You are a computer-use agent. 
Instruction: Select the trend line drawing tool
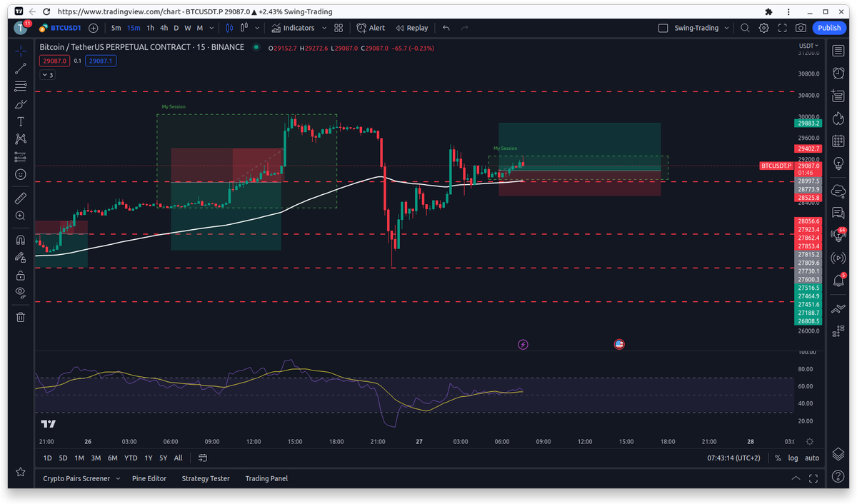[x=20, y=69]
